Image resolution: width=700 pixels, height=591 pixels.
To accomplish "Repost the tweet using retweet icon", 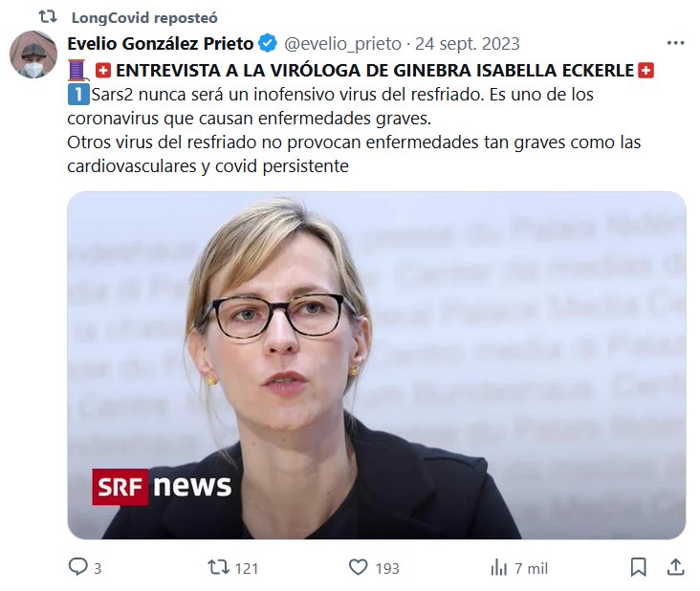I will coord(218,567).
